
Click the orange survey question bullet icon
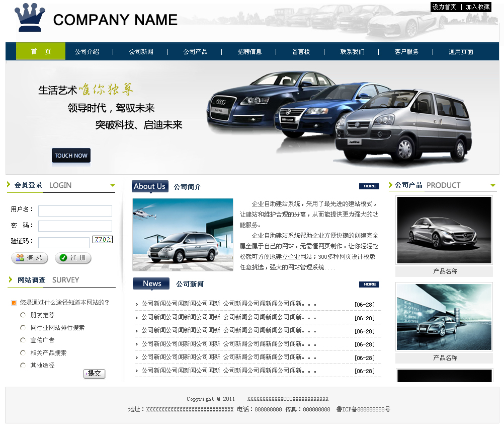tap(14, 303)
